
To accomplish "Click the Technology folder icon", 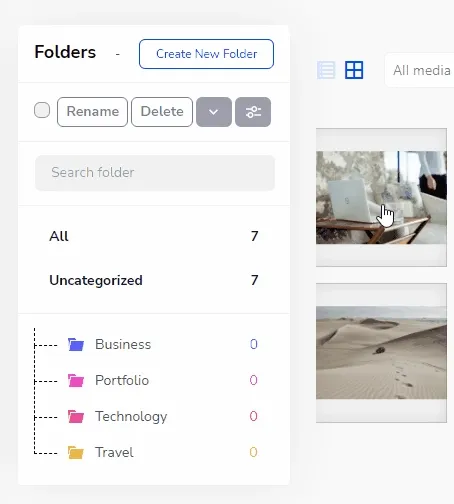I will 76,416.
